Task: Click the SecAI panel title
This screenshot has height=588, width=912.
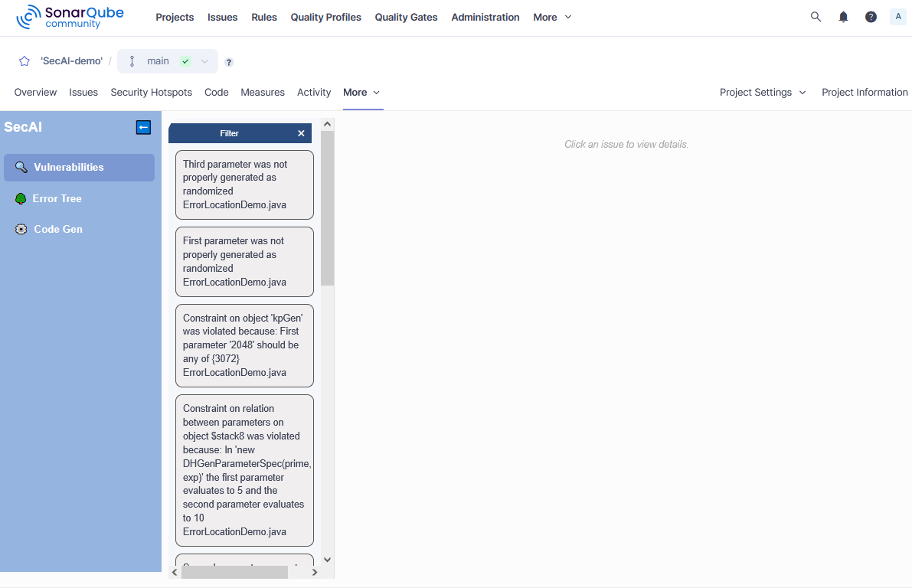Action: click(x=23, y=127)
